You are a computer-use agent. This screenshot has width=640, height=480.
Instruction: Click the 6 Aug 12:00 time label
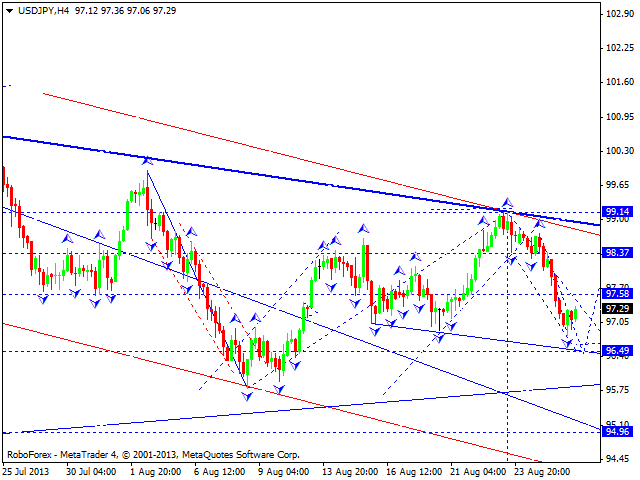[x=220, y=472]
